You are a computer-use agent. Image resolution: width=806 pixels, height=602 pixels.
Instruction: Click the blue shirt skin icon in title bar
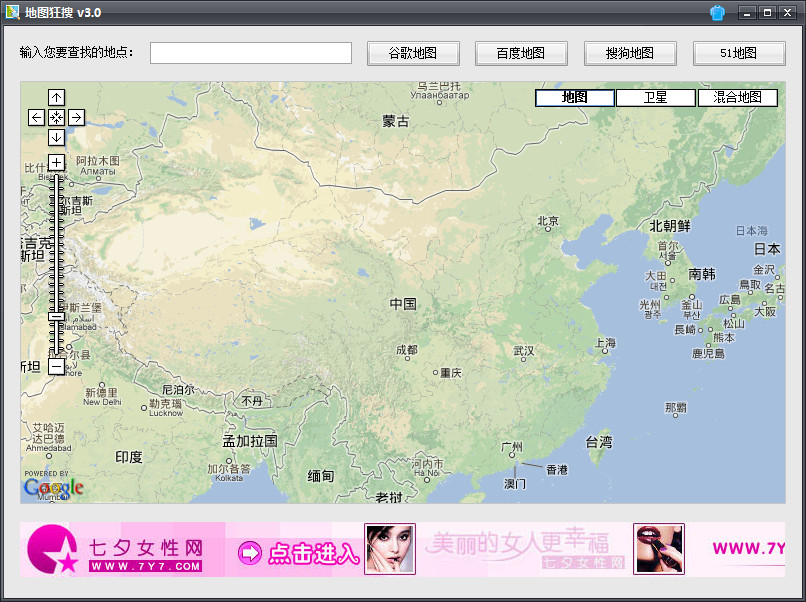pyautogui.click(x=717, y=12)
